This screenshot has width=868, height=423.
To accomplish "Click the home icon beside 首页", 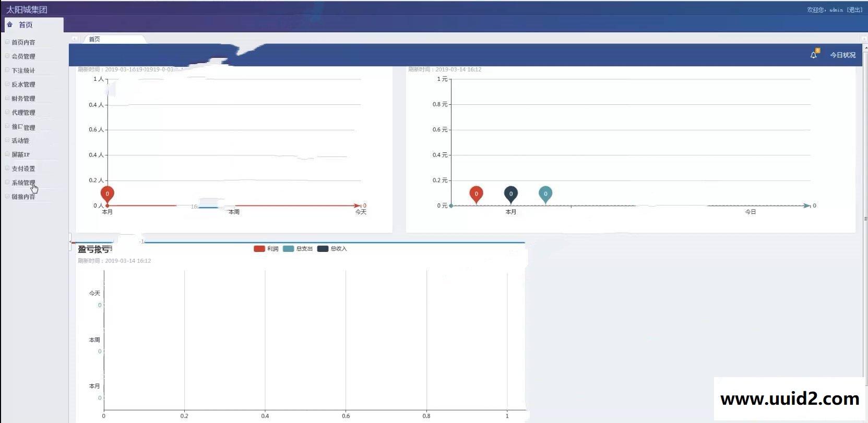I will [10, 25].
